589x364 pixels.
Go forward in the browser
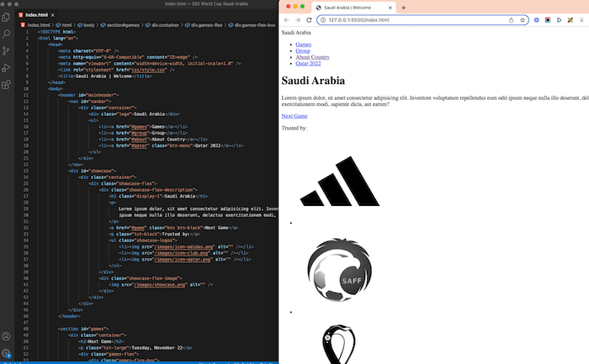coord(298,20)
